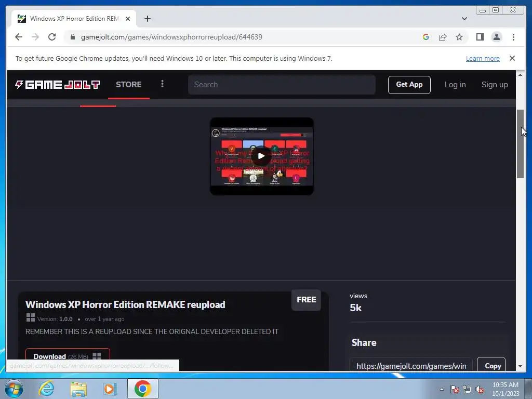532x399 pixels.
Task: Open the Learn more link
Action: coord(483,58)
